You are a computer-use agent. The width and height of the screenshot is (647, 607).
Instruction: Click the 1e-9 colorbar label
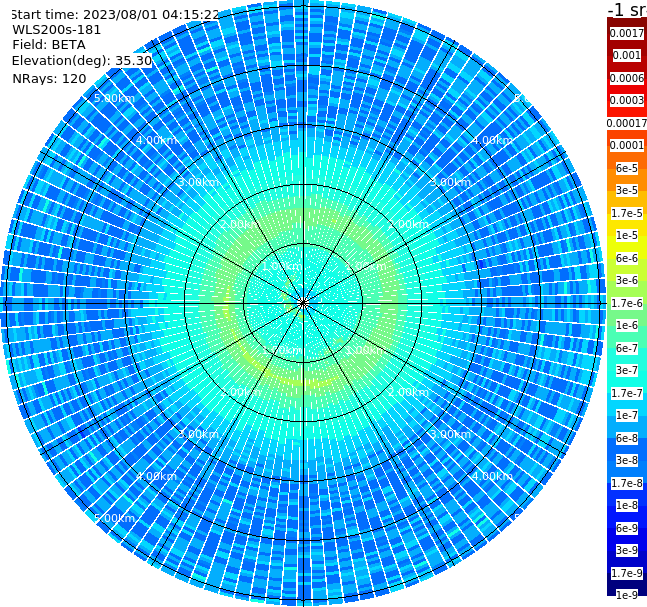click(627, 595)
